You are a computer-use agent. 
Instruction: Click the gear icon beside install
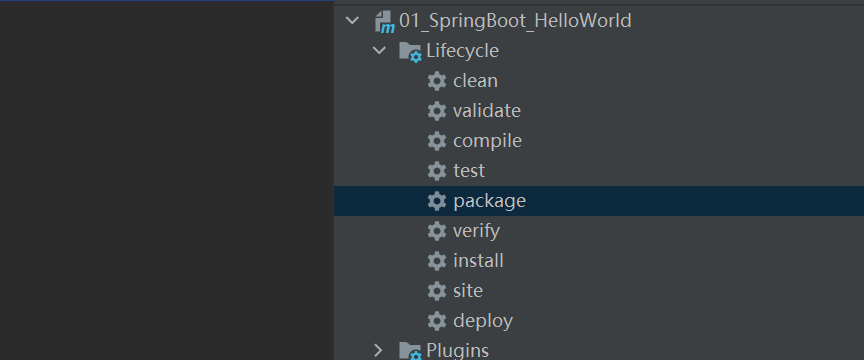coord(437,260)
